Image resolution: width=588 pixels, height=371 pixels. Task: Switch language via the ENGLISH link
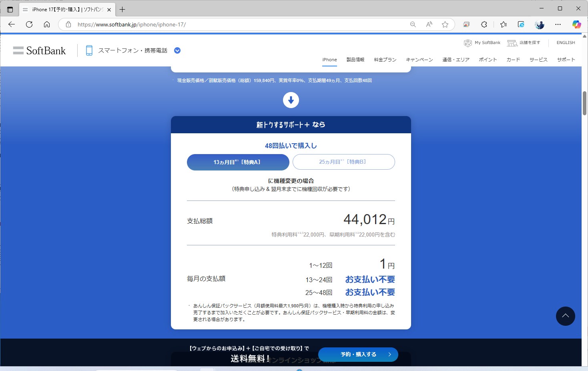coord(565,42)
